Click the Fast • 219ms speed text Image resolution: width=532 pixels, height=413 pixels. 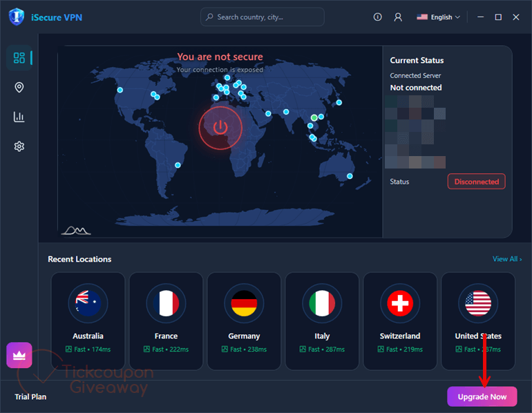(x=404, y=349)
